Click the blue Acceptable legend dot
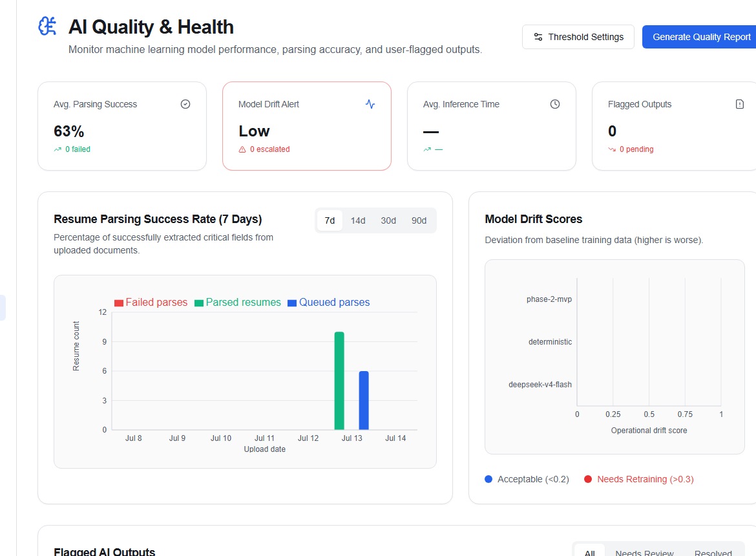756x556 pixels. tap(488, 479)
